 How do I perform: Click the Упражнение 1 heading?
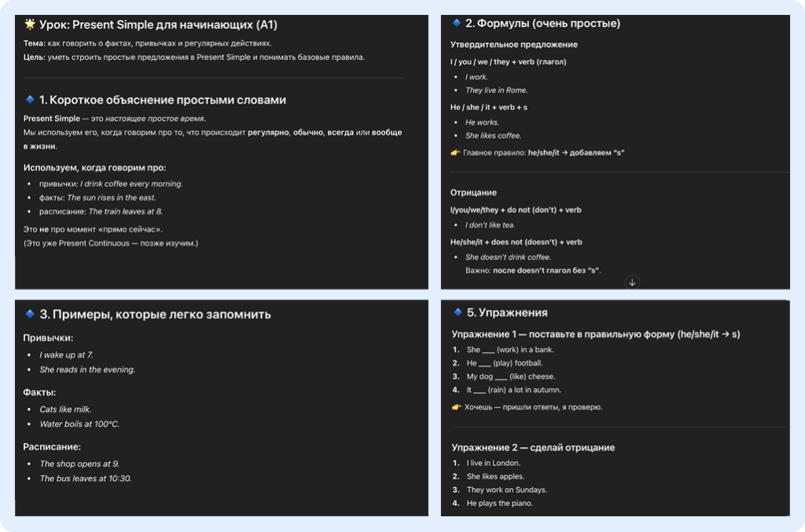coord(595,334)
